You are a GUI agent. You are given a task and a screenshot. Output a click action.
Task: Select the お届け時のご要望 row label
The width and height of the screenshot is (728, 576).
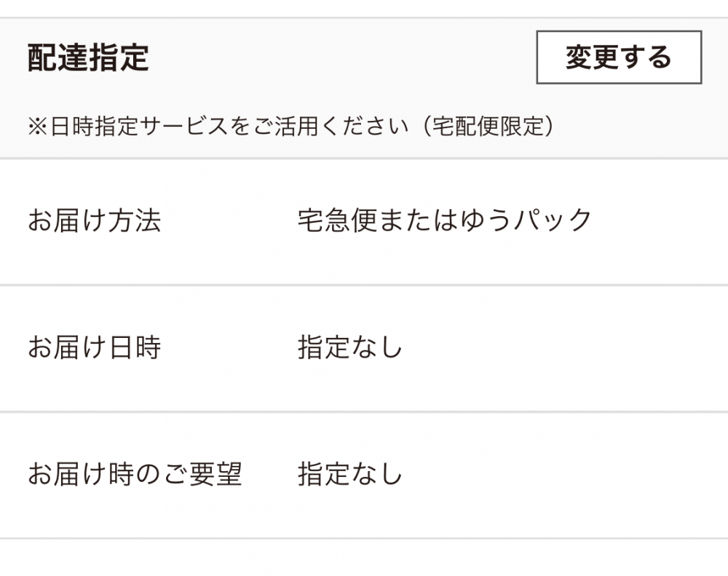(x=135, y=474)
